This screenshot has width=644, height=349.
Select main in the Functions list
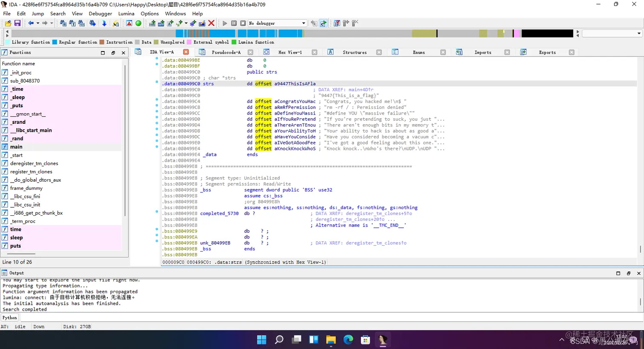(x=16, y=147)
